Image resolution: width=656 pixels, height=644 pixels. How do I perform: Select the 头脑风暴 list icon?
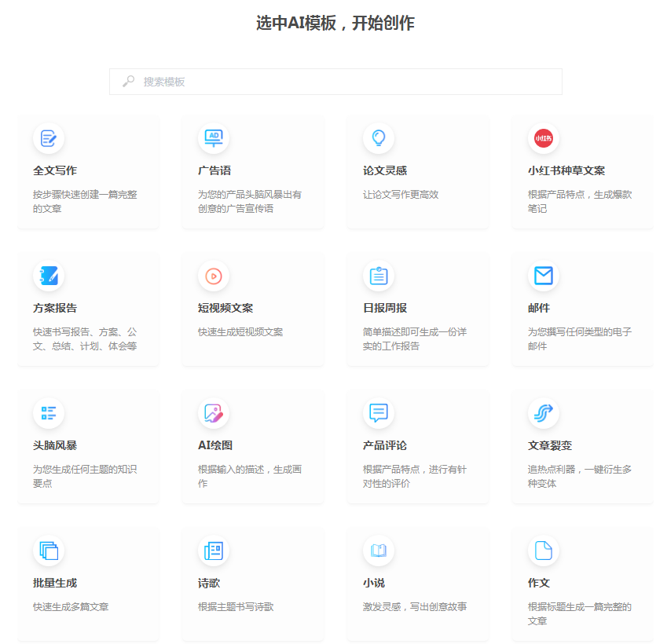click(49, 413)
